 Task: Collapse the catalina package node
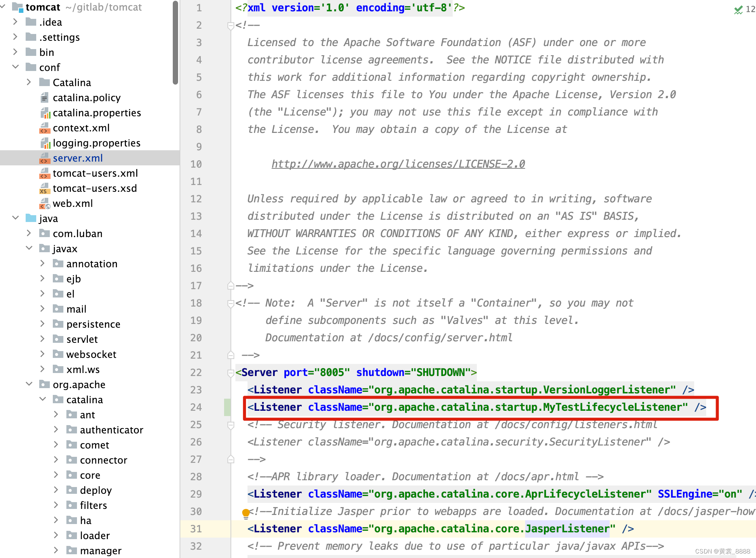tap(43, 399)
